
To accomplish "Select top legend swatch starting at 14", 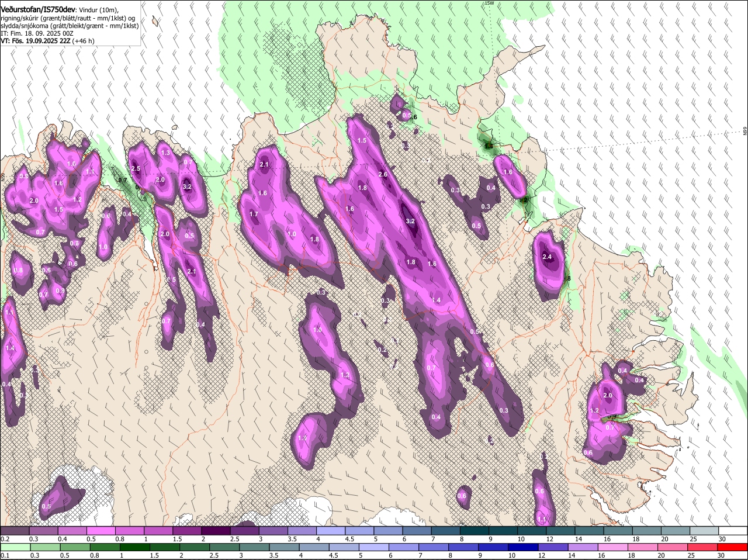I will click(589, 530).
